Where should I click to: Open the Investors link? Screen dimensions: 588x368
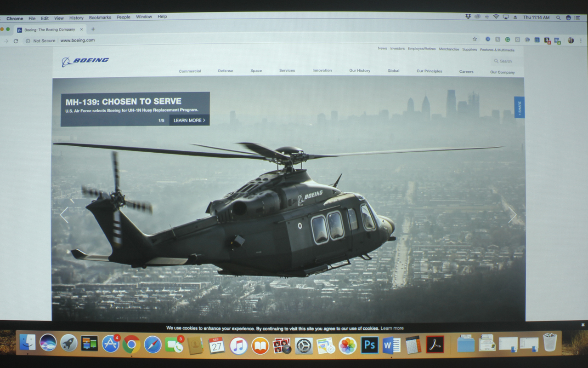click(397, 48)
